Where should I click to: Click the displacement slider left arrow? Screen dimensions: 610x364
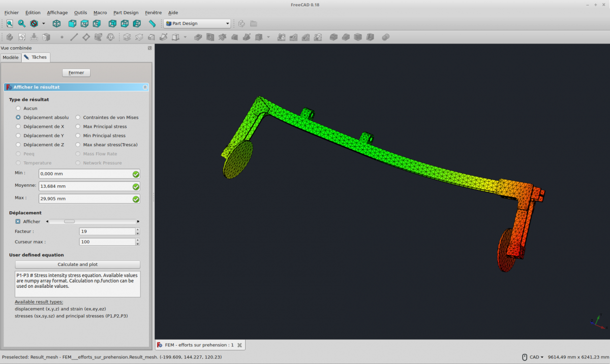point(47,221)
